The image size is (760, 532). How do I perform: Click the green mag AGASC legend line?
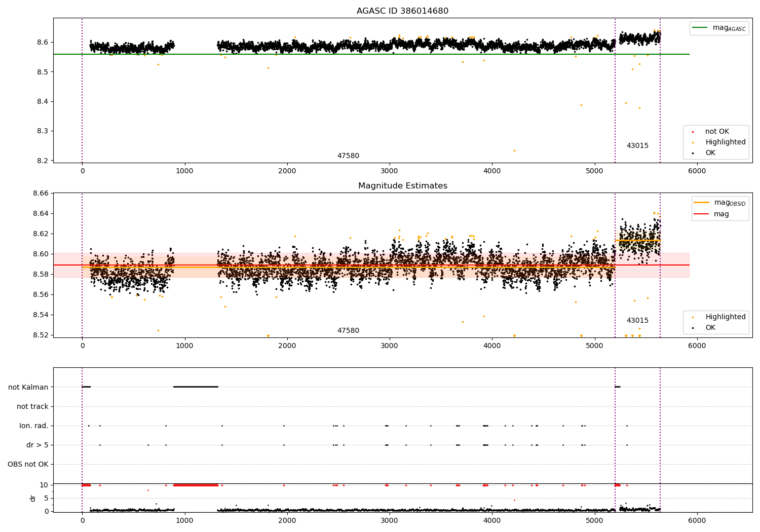pos(701,28)
